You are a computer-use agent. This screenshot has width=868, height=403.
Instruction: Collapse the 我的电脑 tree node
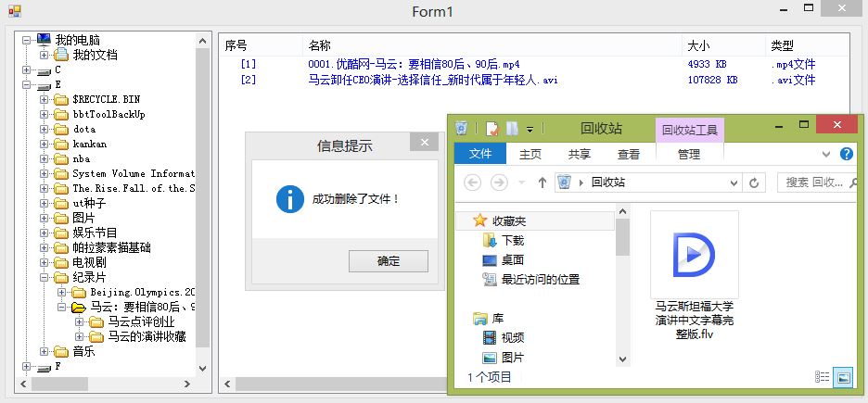tap(26, 40)
